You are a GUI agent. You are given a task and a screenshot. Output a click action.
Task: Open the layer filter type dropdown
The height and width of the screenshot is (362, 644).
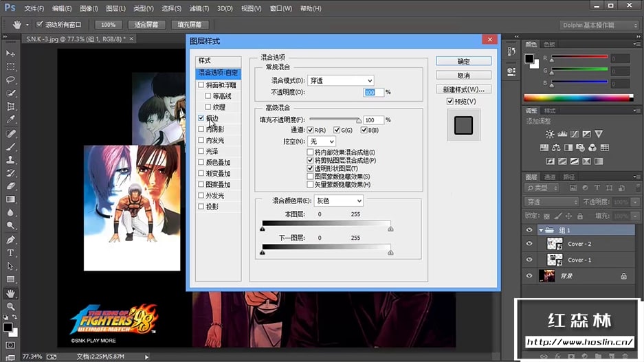[x=542, y=188]
